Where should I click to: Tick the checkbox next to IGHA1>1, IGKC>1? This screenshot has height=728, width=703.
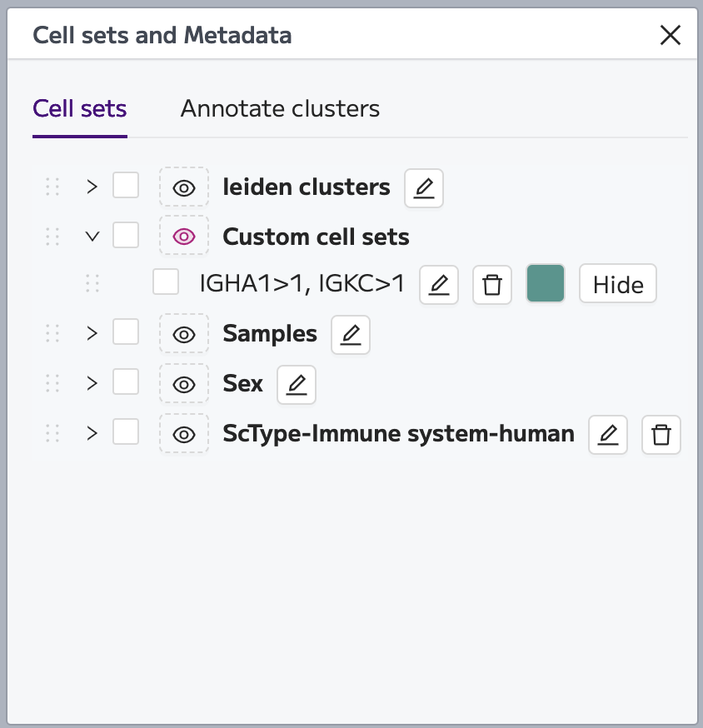[x=166, y=282]
